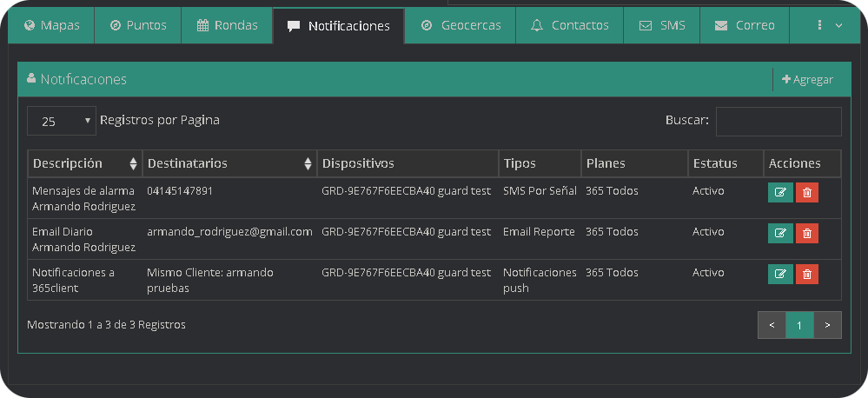Open the Contactos tab
Screen dimensions: 868x398
(x=570, y=25)
